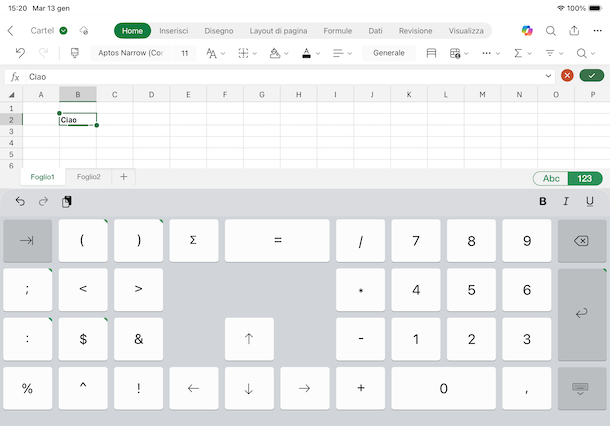The width and height of the screenshot is (610, 426).
Task: Open the Visualizza tab
Action: click(x=466, y=31)
